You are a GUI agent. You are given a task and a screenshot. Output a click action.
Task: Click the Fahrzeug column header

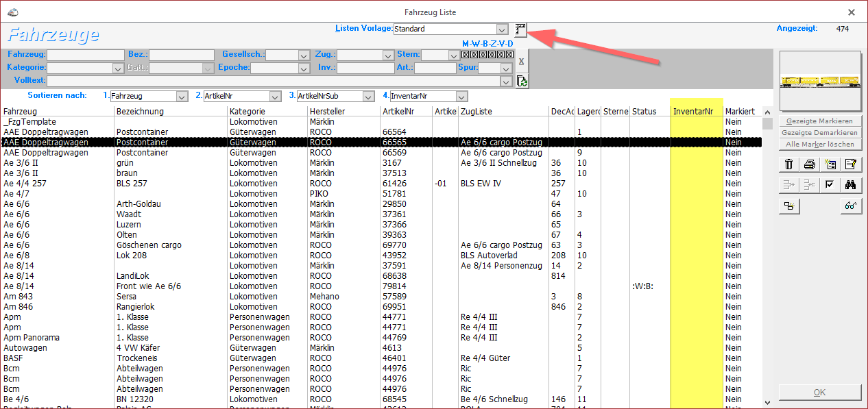coord(57,111)
